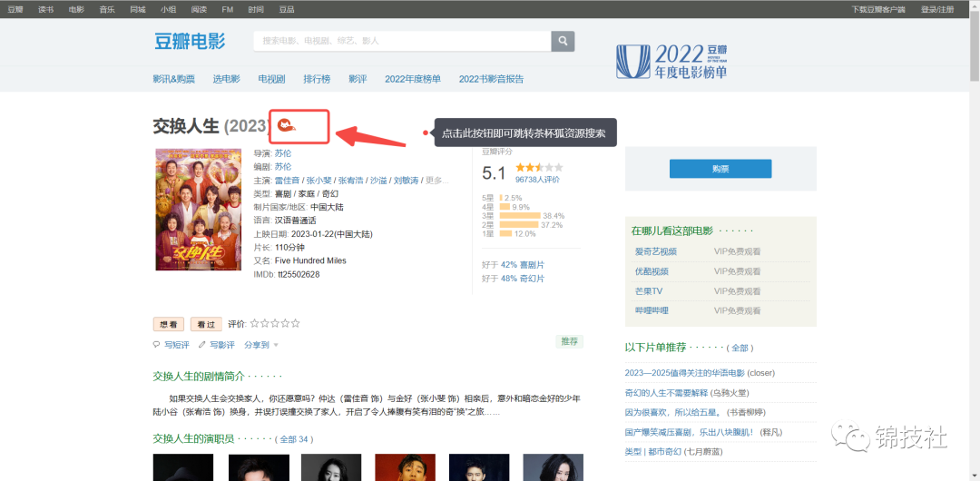The height and width of the screenshot is (481, 980).
Task: Open the 音乐 top menu item
Action: [107, 9]
